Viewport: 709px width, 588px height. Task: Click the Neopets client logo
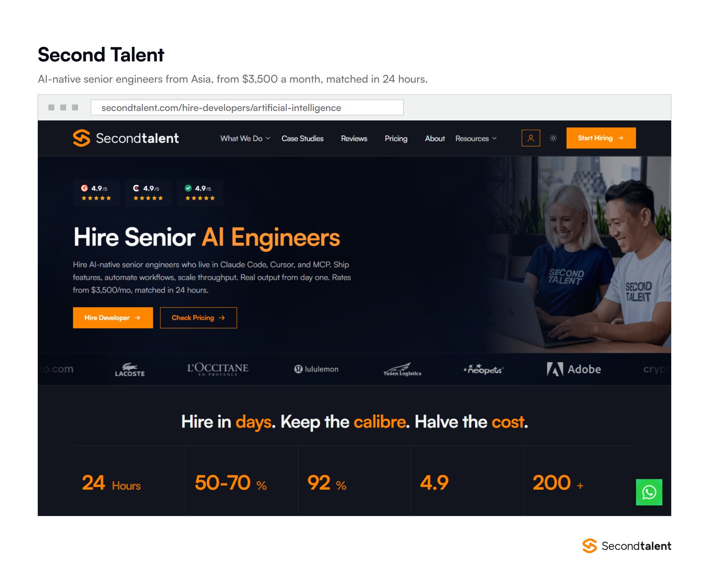tap(484, 369)
